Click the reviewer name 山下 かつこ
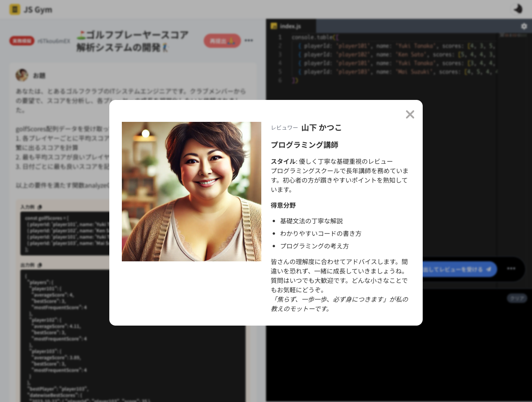 click(x=321, y=128)
